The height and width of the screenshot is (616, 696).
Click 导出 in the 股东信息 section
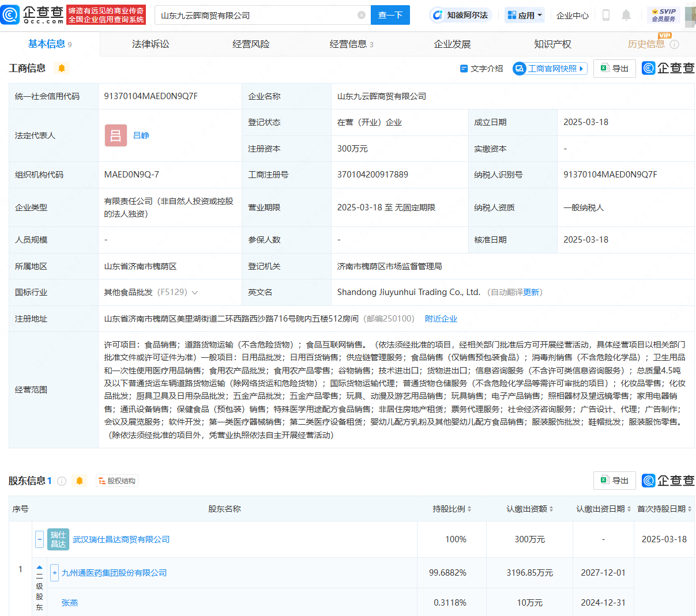(615, 481)
